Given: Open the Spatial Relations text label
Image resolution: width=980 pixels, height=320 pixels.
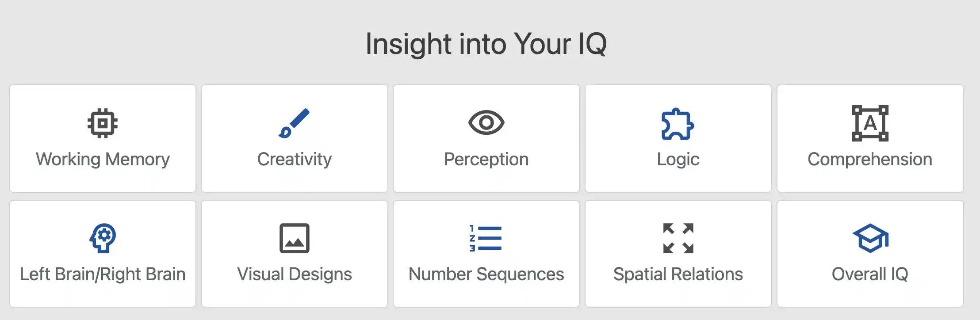Looking at the screenshot, I should point(678,274).
